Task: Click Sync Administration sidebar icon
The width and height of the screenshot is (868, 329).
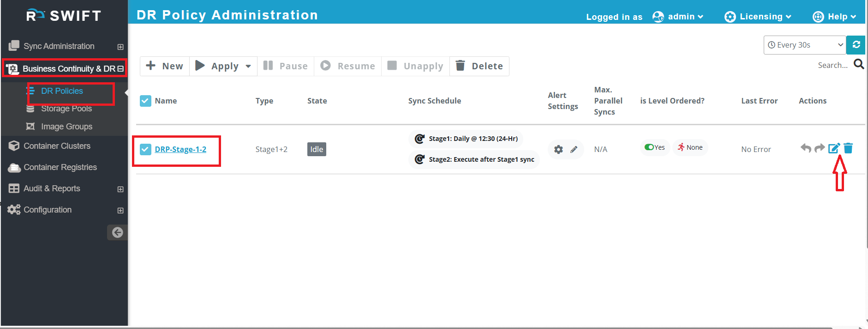Action: click(x=14, y=46)
